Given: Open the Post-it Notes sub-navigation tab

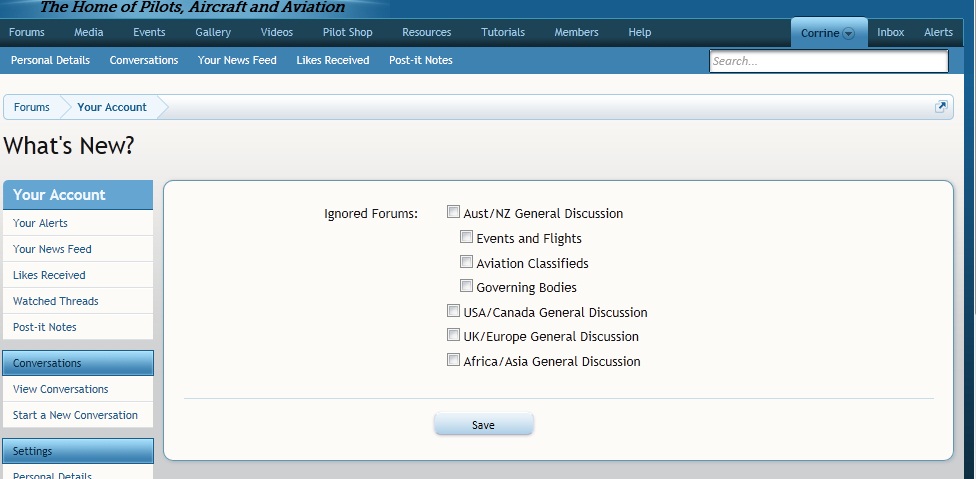Looking at the screenshot, I should point(421,60).
